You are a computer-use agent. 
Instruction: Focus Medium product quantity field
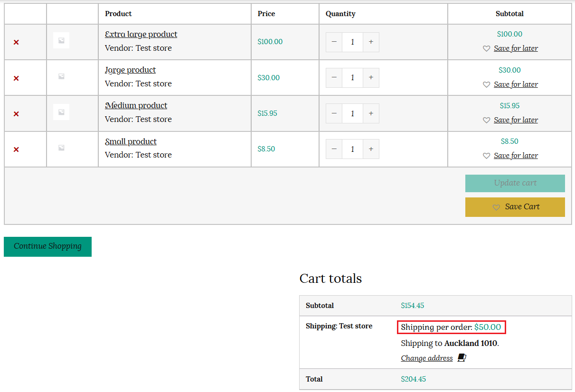(352, 113)
